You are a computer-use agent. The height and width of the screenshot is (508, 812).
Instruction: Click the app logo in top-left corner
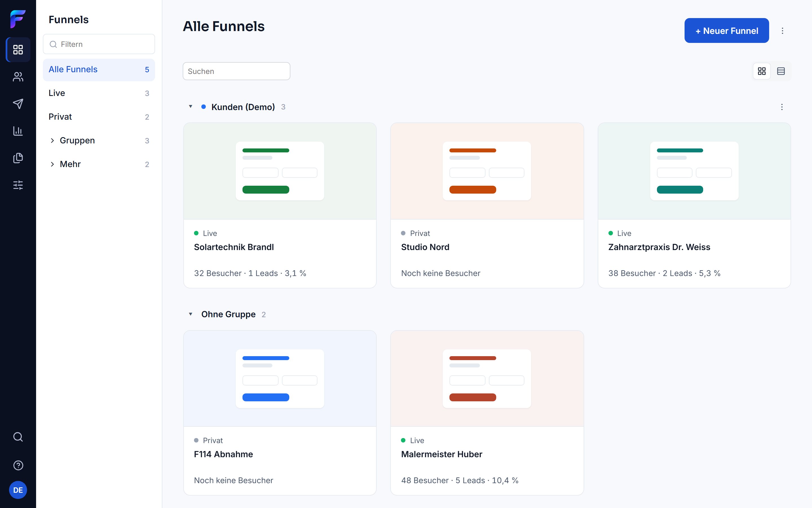point(18,19)
